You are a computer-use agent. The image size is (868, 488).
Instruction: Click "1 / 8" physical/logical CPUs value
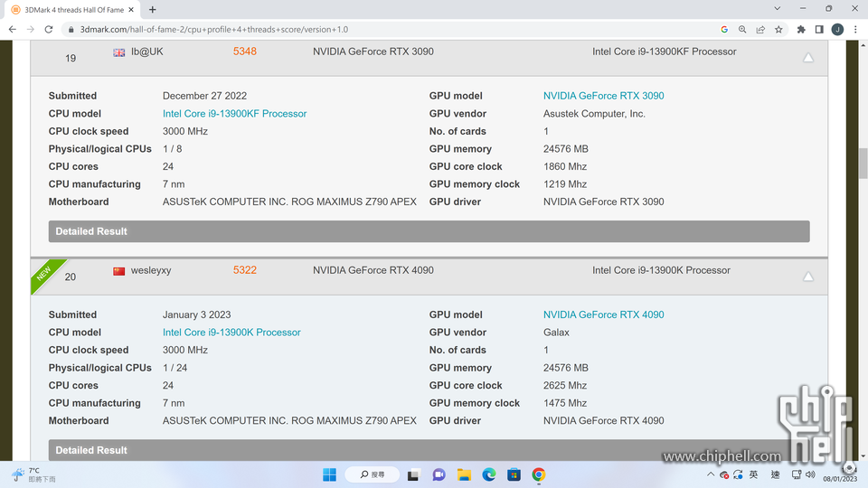pyautogui.click(x=172, y=149)
